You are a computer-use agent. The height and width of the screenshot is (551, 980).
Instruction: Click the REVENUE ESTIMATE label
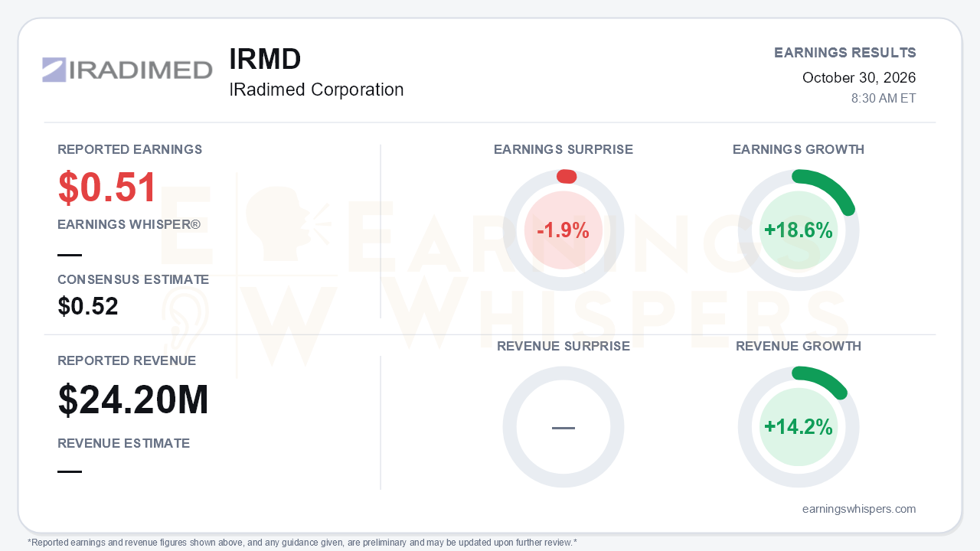[x=124, y=443]
